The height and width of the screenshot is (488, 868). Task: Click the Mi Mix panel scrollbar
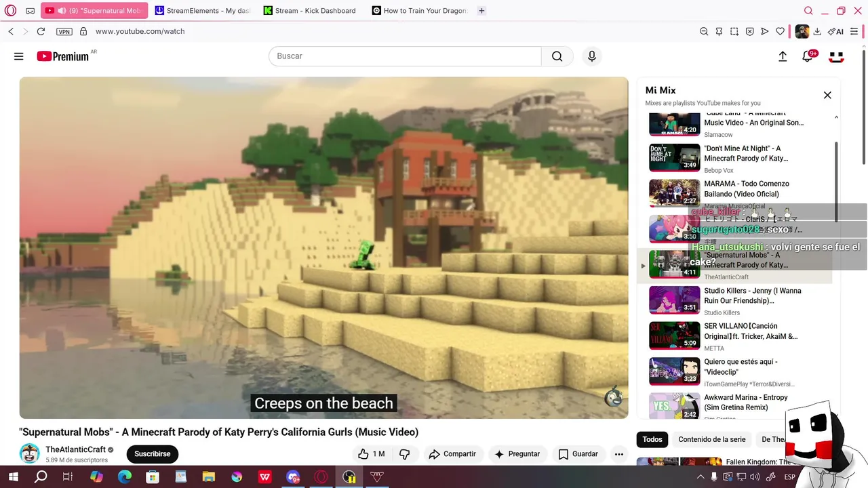[836, 182]
